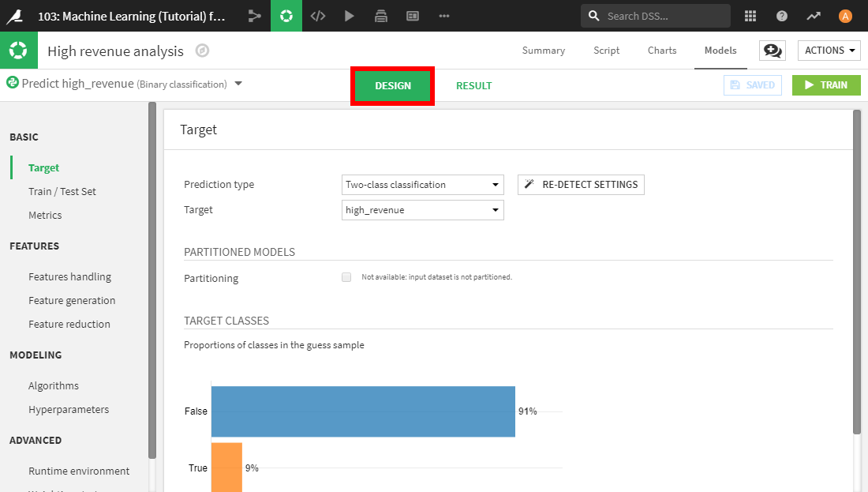
Task: Click the orange True class bar
Action: point(226,467)
